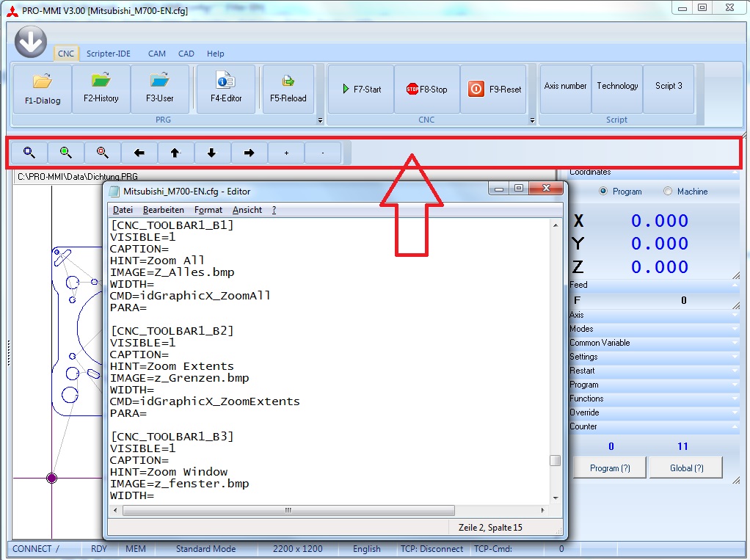
Task: Pan view with the left arrow button
Action: 139,153
